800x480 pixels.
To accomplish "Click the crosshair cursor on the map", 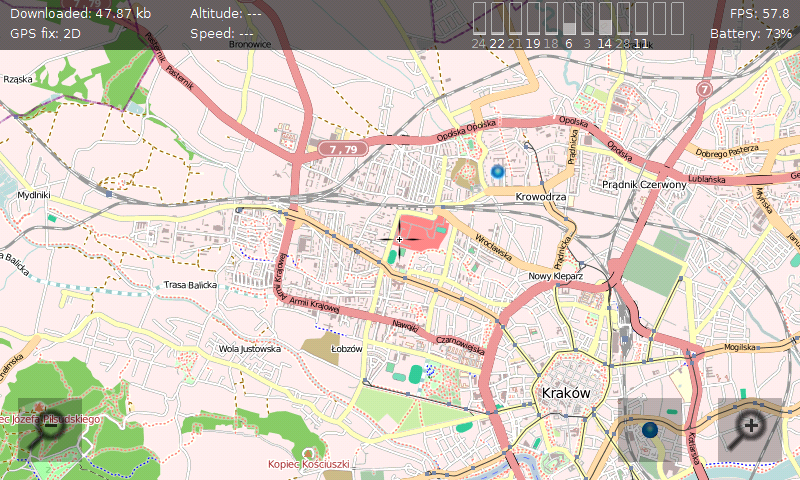I will click(399, 240).
